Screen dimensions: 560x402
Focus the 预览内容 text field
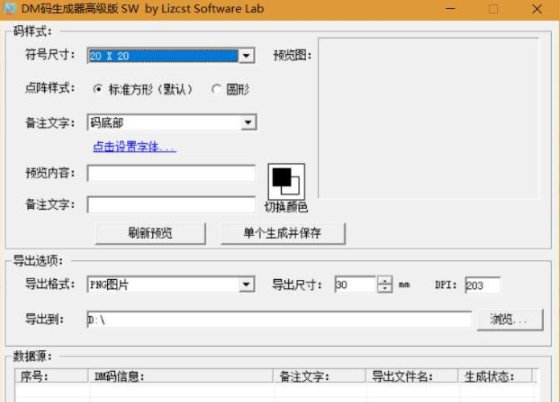pos(171,174)
